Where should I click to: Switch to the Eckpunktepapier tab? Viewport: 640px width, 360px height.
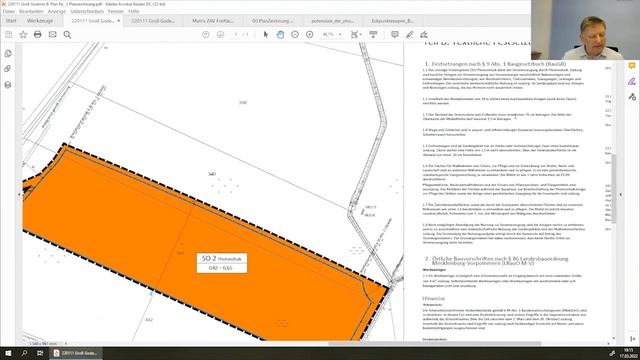tap(392, 21)
